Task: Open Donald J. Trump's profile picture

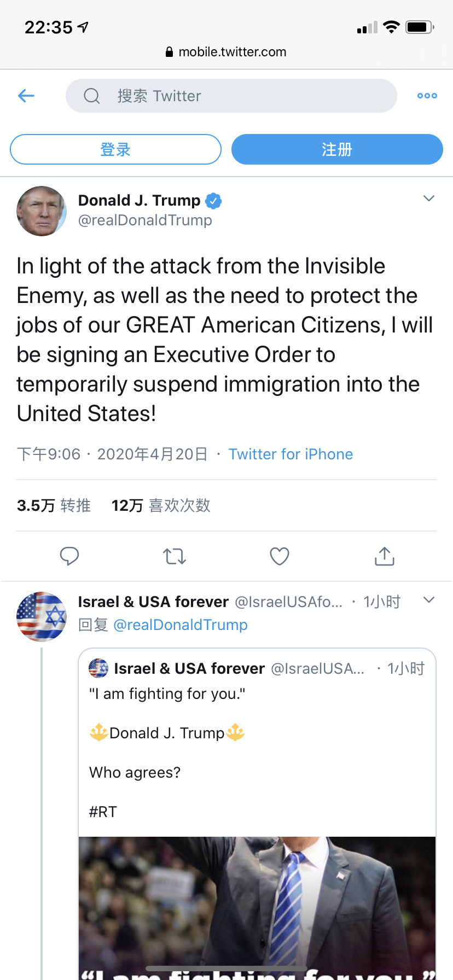Action: coord(42,211)
